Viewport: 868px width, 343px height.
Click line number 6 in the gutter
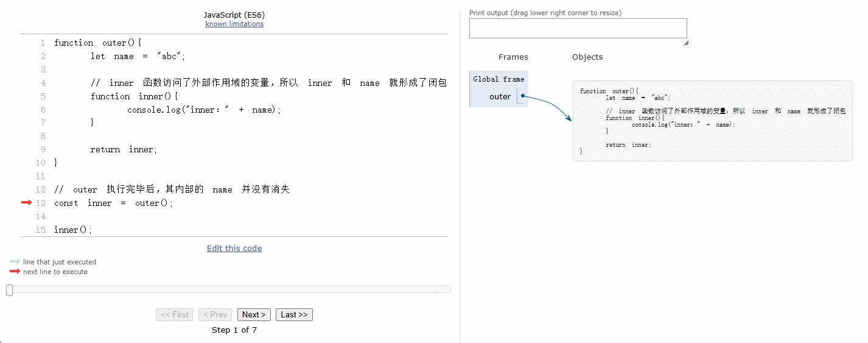(43, 110)
